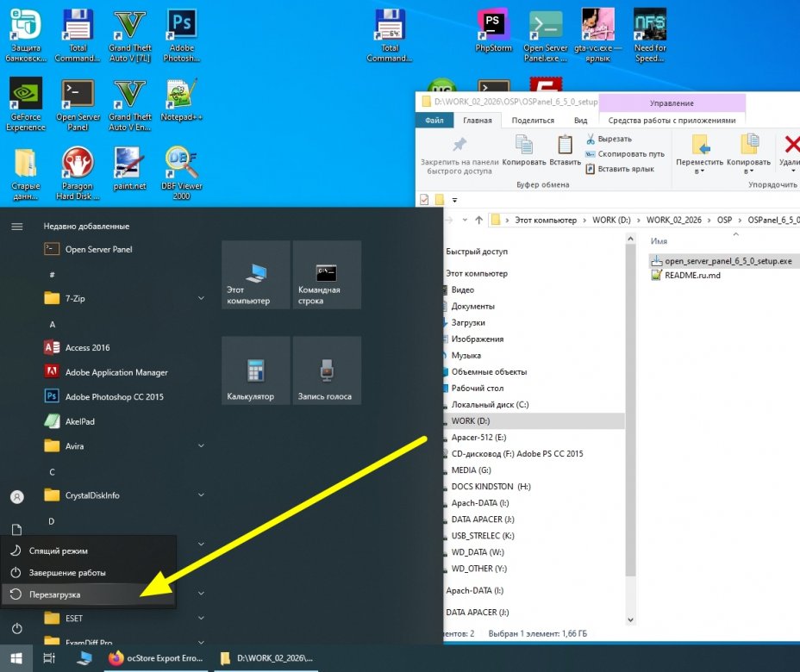This screenshot has height=672, width=800.
Task: Select the README.ru.md file
Action: 685,276
